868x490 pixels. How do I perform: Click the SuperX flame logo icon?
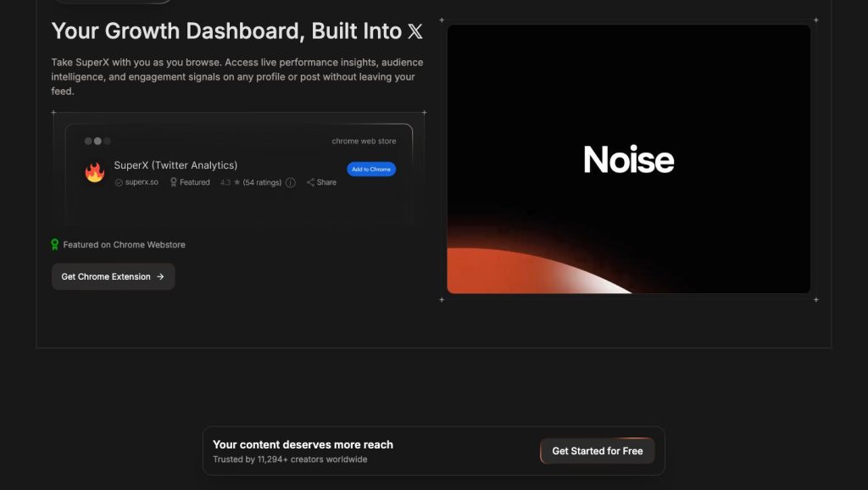(95, 172)
